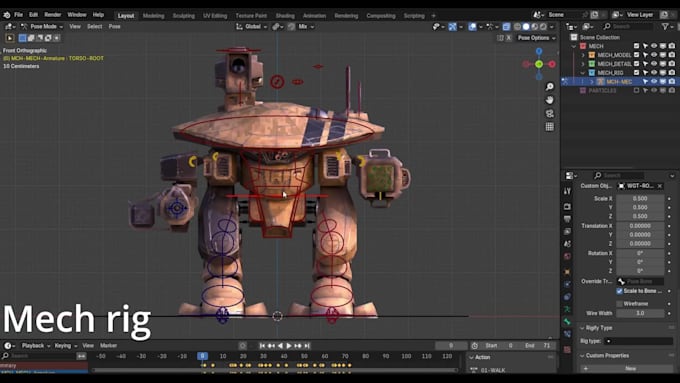
Task: Open the Window menu
Action: point(77,15)
